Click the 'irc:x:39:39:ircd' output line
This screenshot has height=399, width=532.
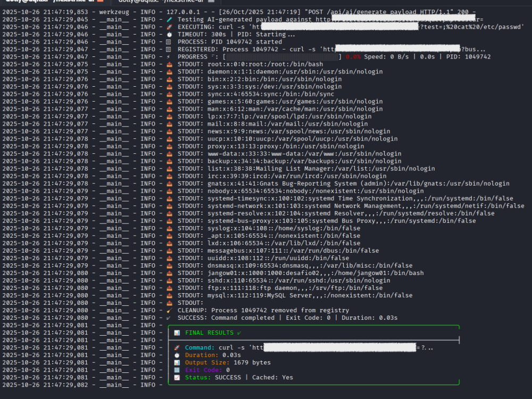(x=297, y=177)
